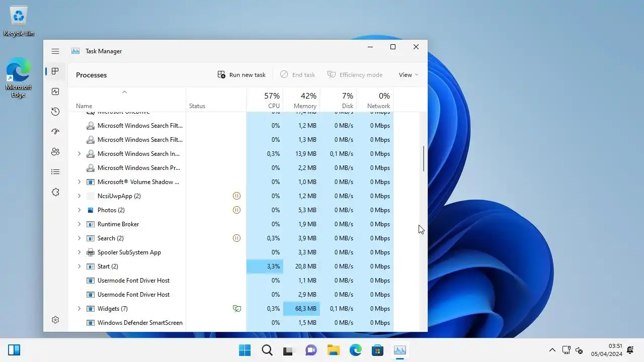Sort processes by Name column
Screen dimensions: 644x362
(x=127, y=100)
